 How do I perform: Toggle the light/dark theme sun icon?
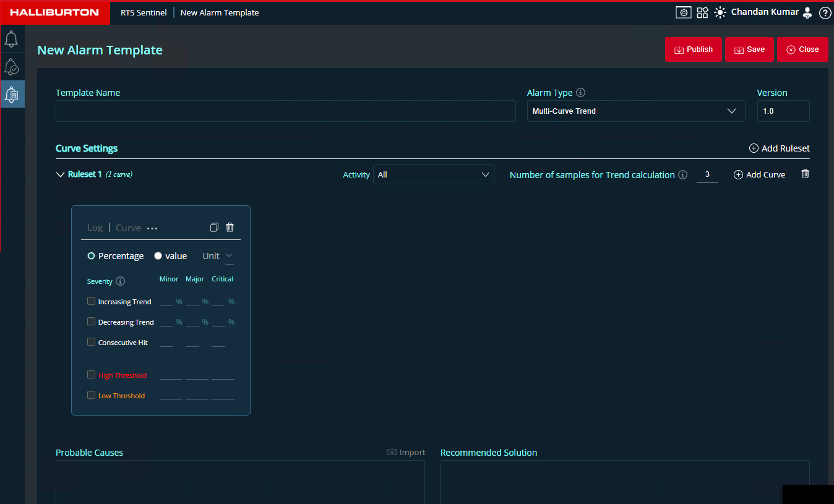(x=720, y=12)
